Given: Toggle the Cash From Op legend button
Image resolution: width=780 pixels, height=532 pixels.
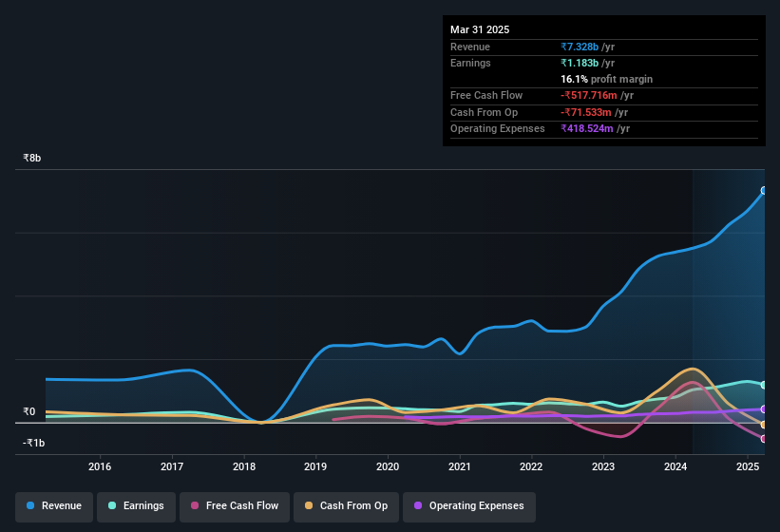Looking at the screenshot, I should point(346,506).
